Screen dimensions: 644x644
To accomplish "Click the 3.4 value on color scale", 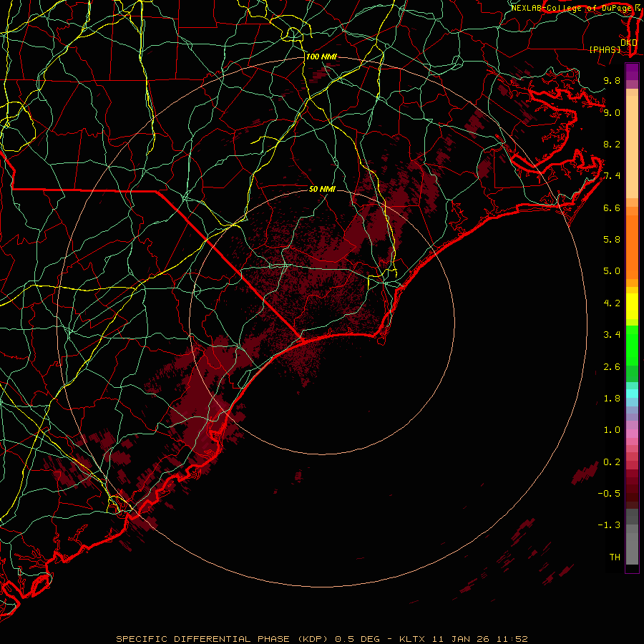I will coord(612,335).
